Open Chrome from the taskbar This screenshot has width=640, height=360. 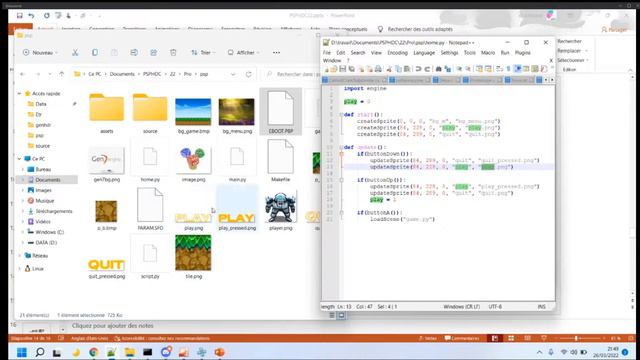click(x=93, y=352)
